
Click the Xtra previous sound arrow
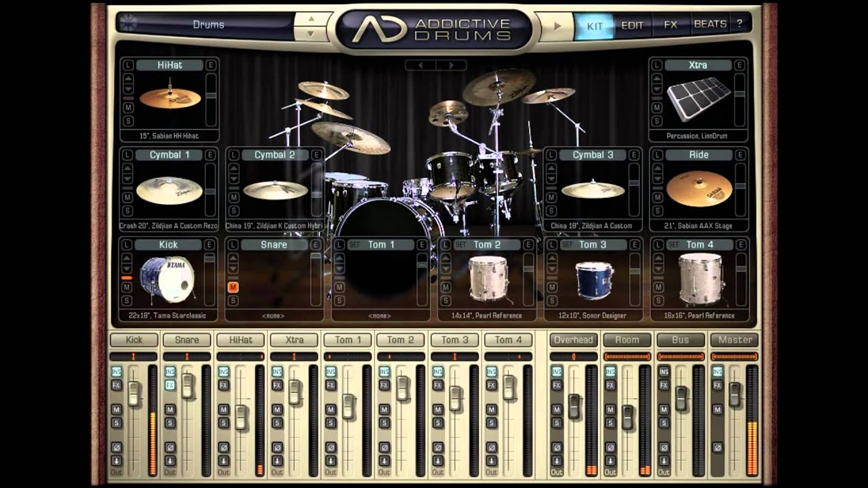(x=656, y=79)
